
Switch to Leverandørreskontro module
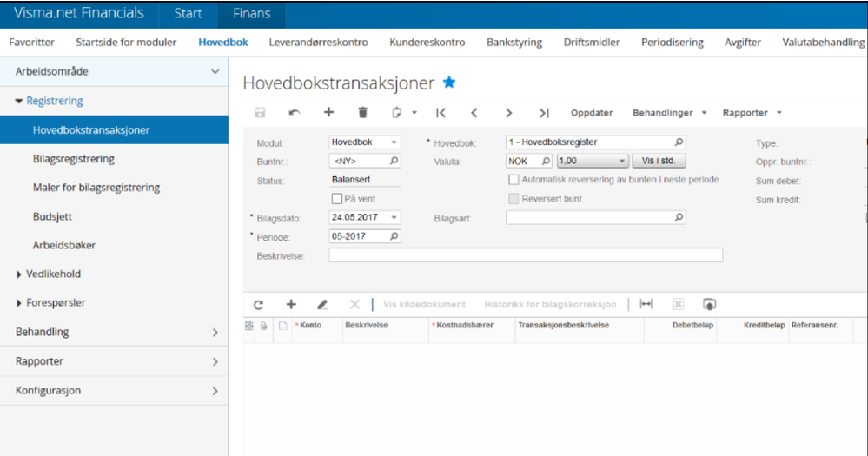tap(318, 42)
